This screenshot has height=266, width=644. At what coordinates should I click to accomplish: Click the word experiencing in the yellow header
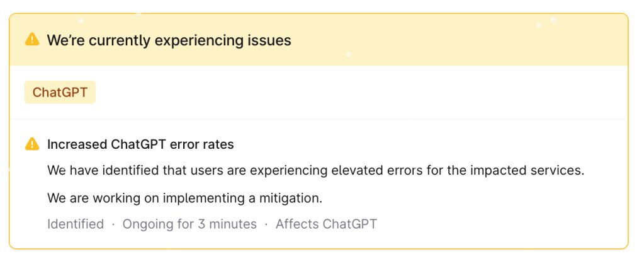pyautogui.click(x=191, y=40)
